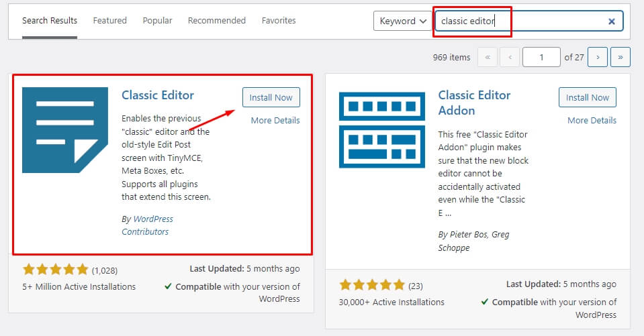Open the Recommended plugins tab
Screen dimensions: 644x336
coord(216,21)
